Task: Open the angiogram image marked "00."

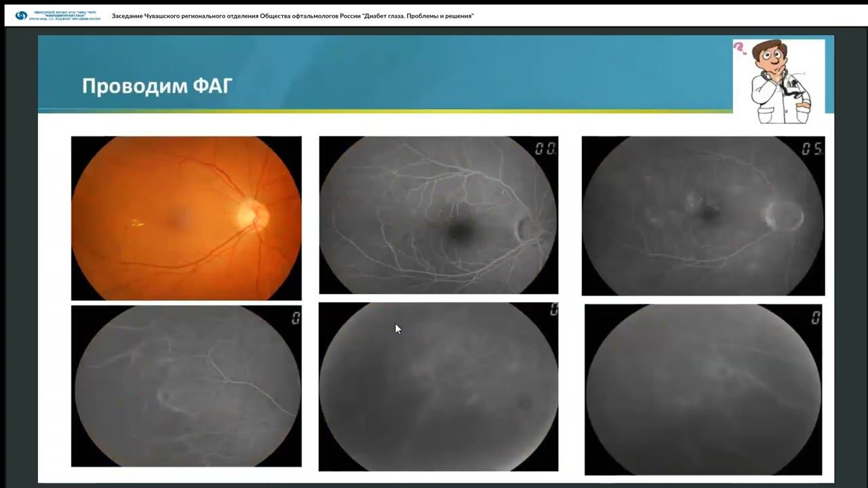Action: click(439, 216)
